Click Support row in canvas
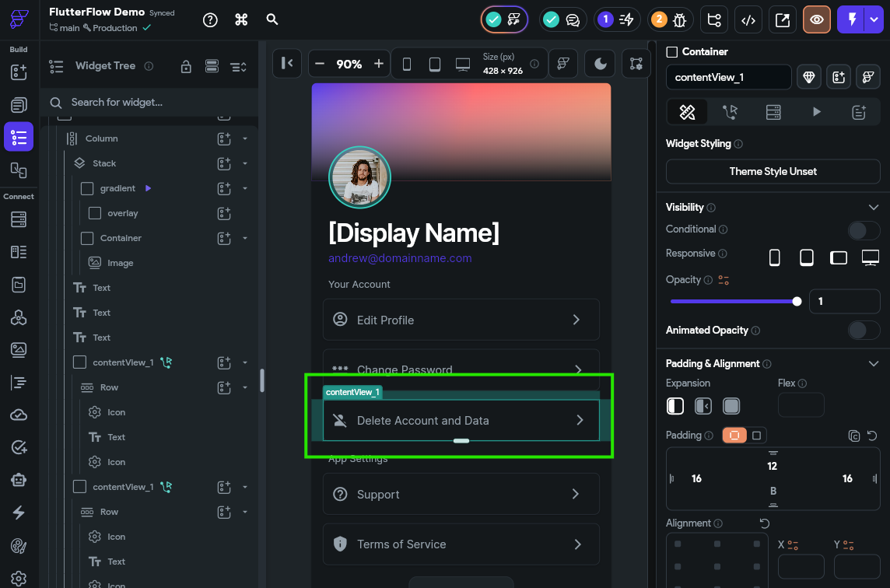Image resolution: width=890 pixels, height=588 pixels. 461,495
